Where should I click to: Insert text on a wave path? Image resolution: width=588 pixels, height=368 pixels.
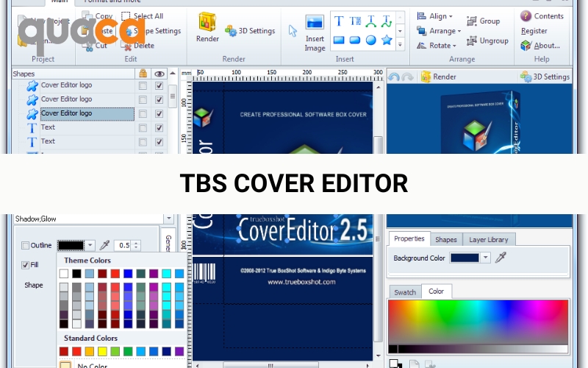[x=387, y=21]
